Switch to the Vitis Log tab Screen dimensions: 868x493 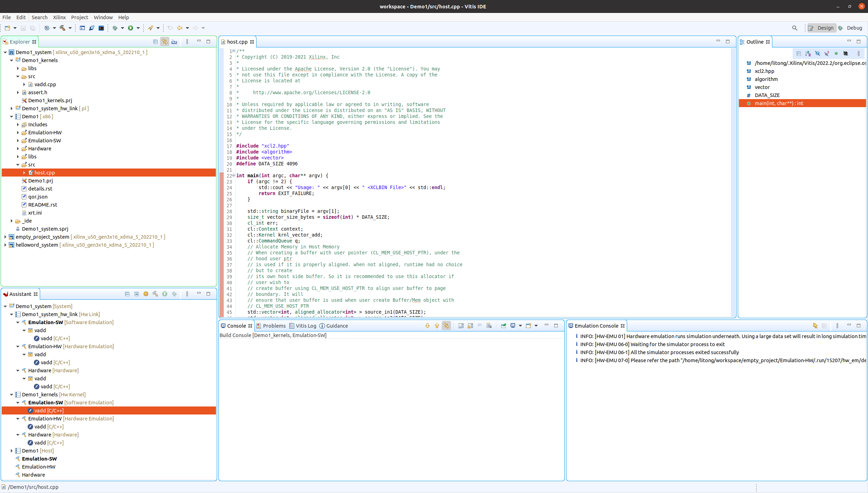(306, 326)
